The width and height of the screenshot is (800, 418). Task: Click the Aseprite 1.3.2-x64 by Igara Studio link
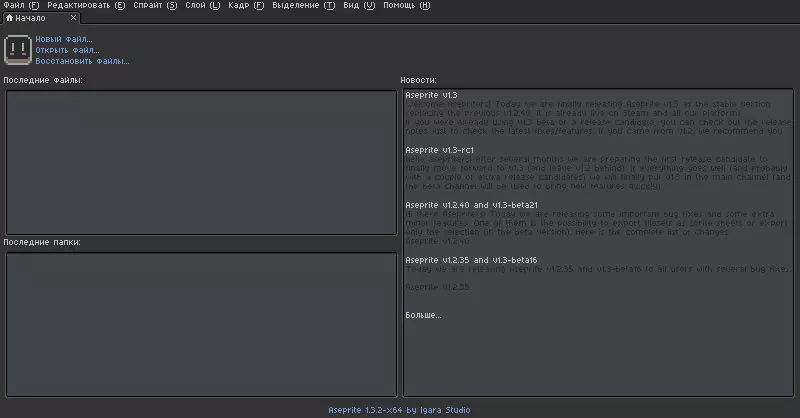pyautogui.click(x=399, y=410)
